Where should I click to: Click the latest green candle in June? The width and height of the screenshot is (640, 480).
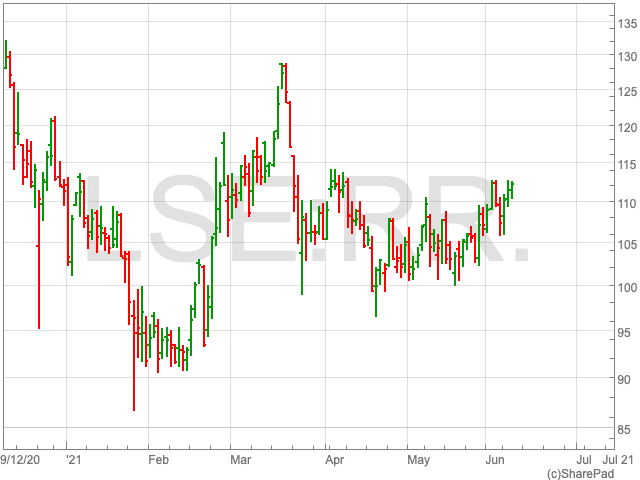(512, 189)
